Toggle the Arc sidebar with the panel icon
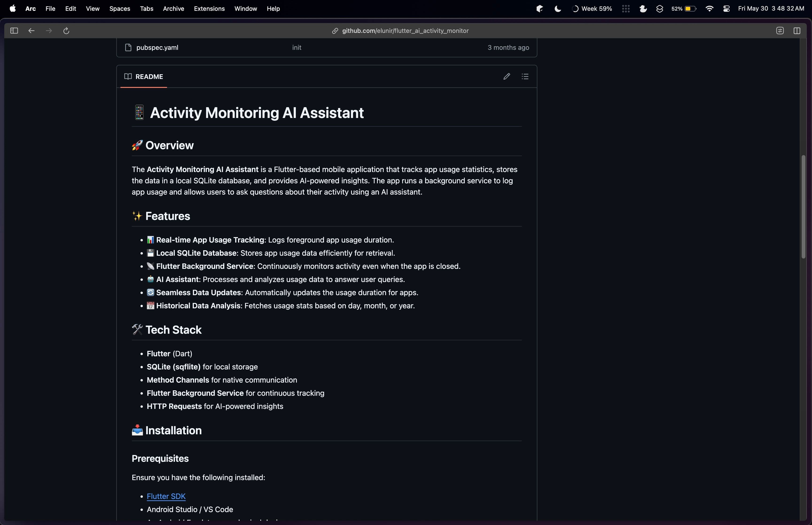This screenshot has width=812, height=525. point(14,31)
